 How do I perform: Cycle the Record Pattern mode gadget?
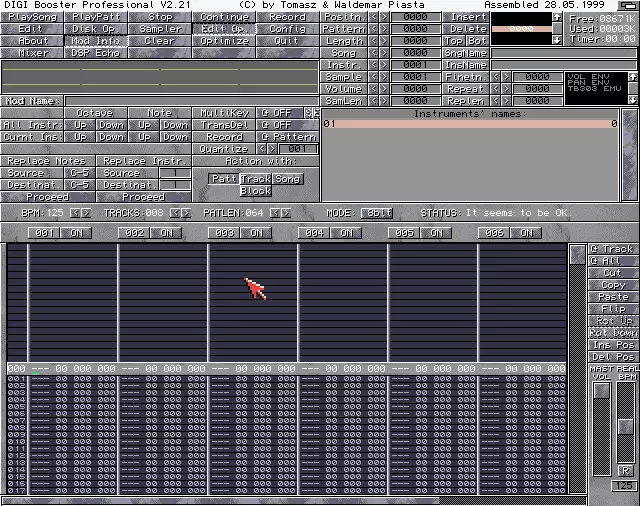pyautogui.click(x=288, y=137)
